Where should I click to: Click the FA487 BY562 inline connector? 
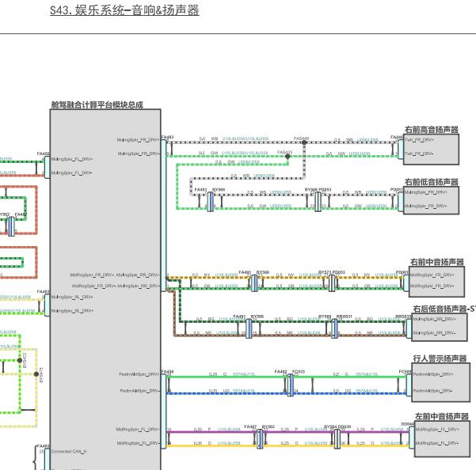(260, 439)
